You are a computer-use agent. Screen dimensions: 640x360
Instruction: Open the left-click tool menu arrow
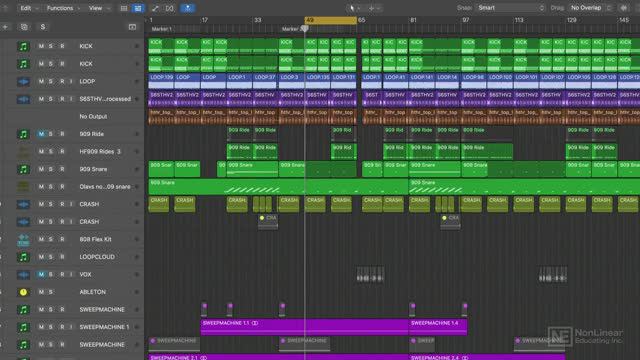pyautogui.click(x=359, y=8)
